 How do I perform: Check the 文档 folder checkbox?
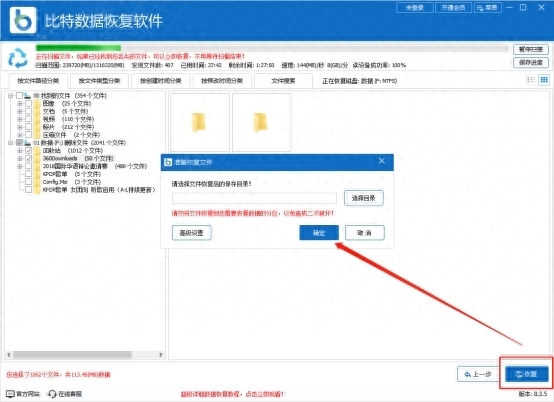[28, 111]
